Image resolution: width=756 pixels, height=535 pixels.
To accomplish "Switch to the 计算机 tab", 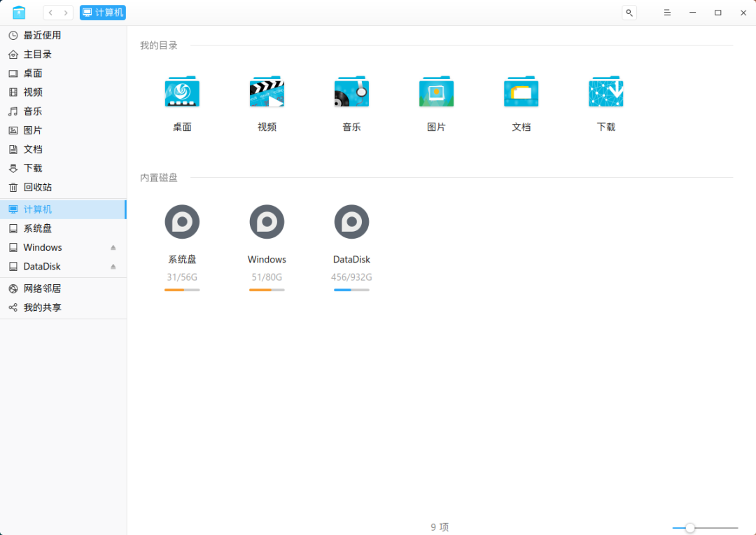I will tap(102, 13).
